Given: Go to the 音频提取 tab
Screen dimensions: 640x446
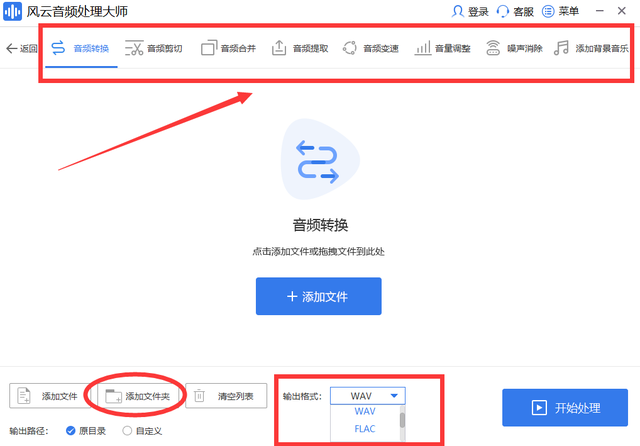Looking at the screenshot, I should click(310, 49).
